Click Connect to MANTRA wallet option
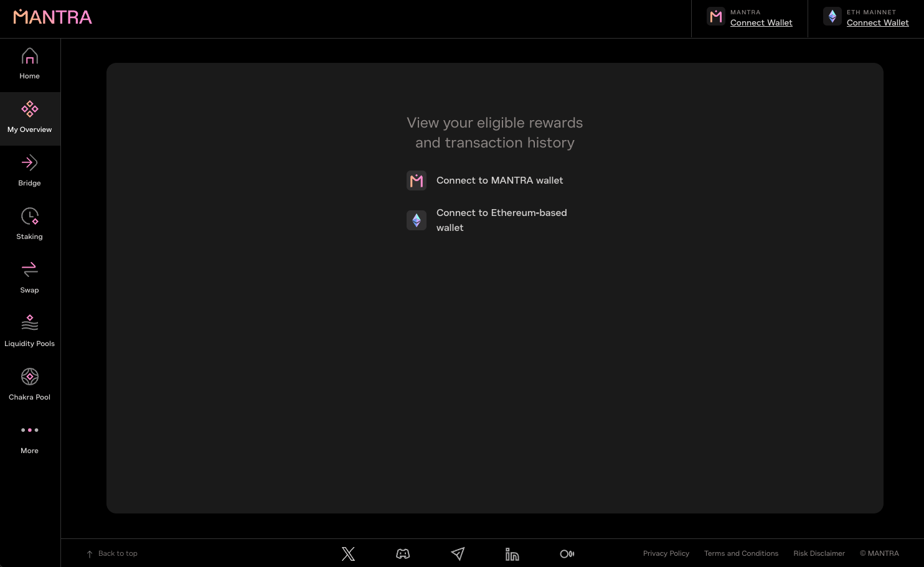The height and width of the screenshot is (567, 924). tap(499, 180)
